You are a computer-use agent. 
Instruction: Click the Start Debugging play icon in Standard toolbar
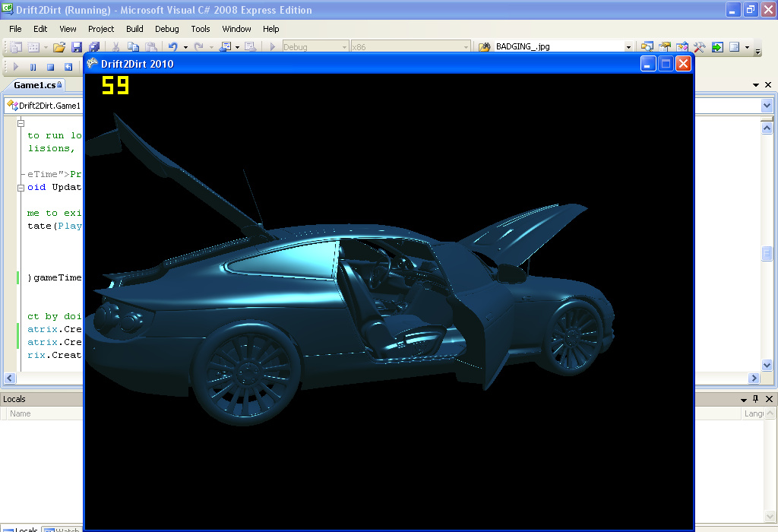point(273,46)
